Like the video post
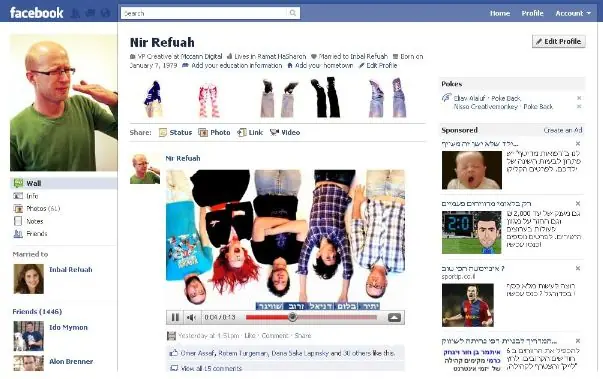Viewport: 603px width, 379px height. 250,336
